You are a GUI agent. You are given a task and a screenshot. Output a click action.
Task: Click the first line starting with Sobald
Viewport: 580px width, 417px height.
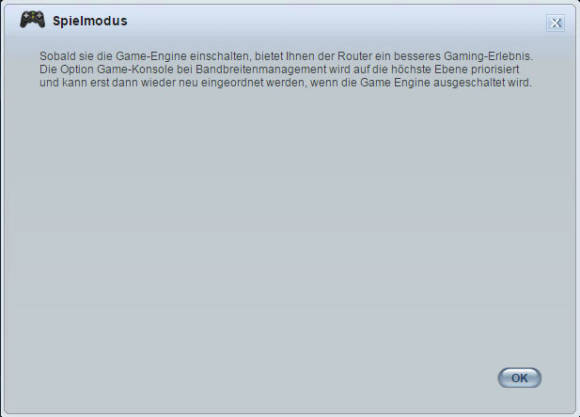(286, 56)
